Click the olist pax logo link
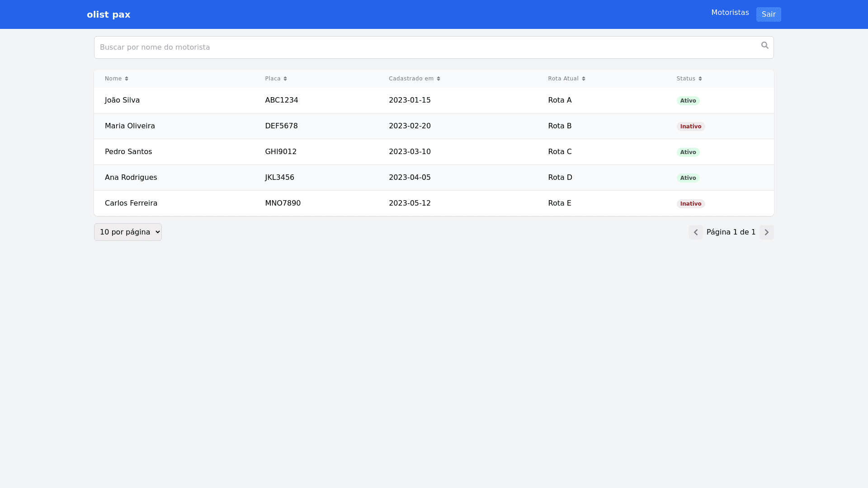Image resolution: width=868 pixels, height=488 pixels. [x=108, y=14]
